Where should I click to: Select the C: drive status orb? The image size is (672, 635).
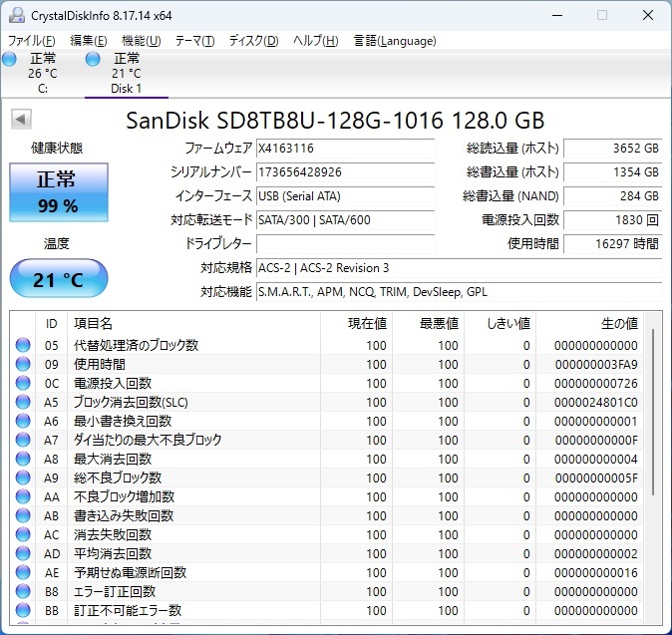coord(9,60)
